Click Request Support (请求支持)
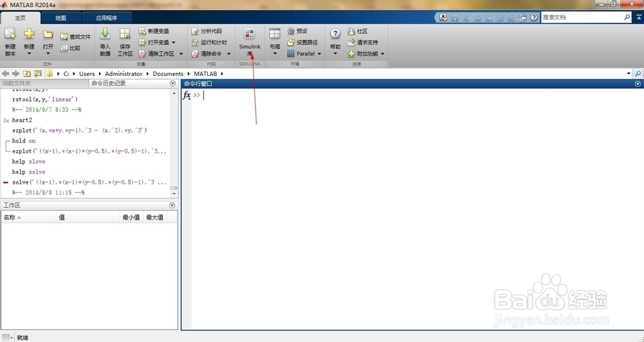 point(362,43)
